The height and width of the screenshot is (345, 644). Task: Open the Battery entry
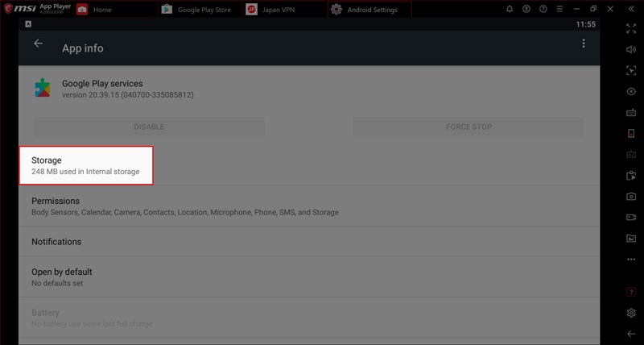coord(309,318)
